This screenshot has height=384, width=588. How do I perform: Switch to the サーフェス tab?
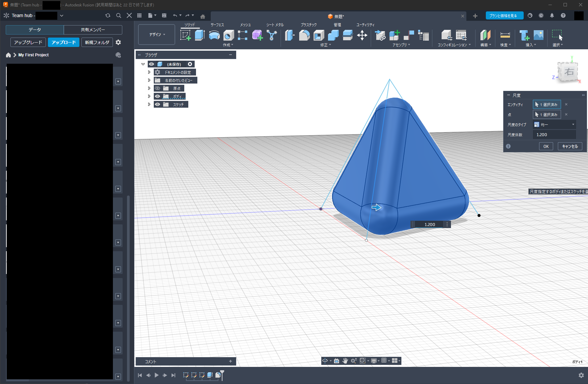pyautogui.click(x=217, y=25)
